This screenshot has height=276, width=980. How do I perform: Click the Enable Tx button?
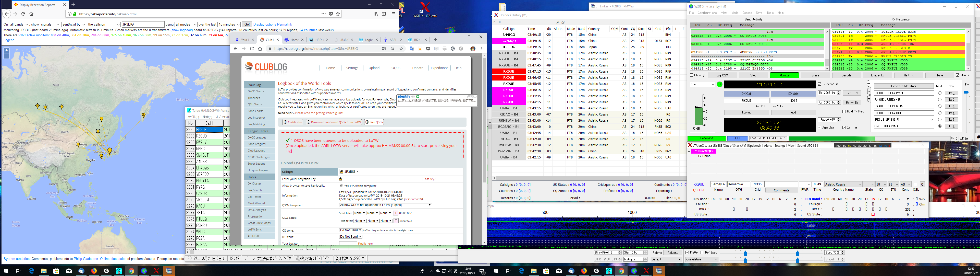(877, 75)
